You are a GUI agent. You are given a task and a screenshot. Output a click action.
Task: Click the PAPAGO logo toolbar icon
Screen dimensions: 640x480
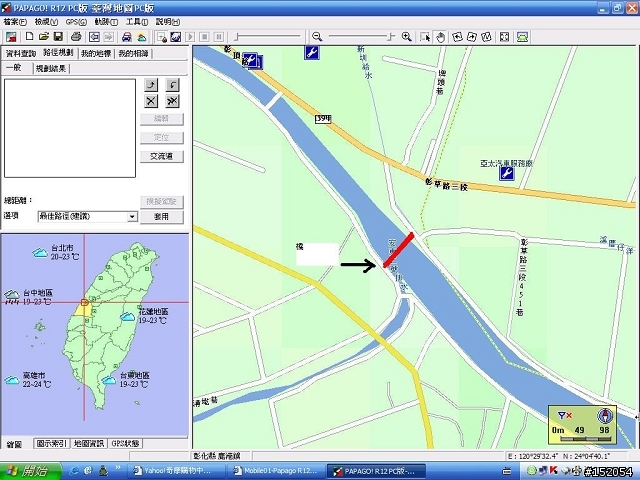(11, 37)
